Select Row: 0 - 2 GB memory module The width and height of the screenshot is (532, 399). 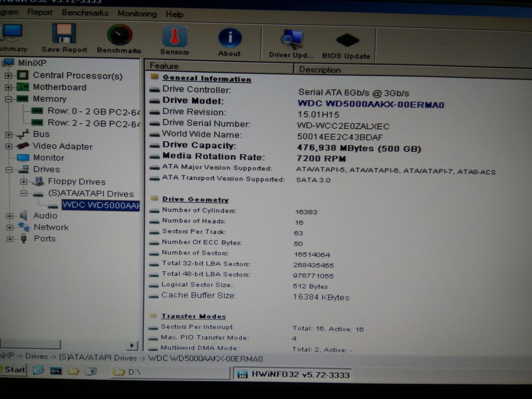(x=94, y=111)
